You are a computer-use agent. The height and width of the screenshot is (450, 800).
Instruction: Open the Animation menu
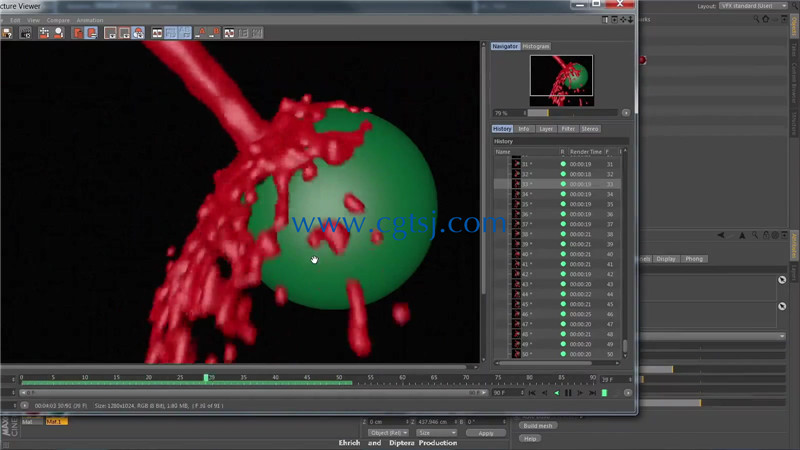[90, 20]
